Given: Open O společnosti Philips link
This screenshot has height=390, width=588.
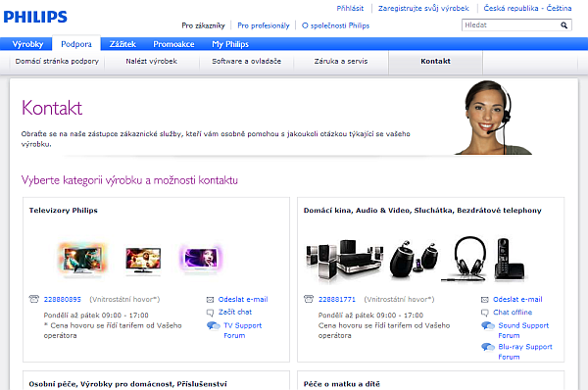Looking at the screenshot, I should coord(335,25).
